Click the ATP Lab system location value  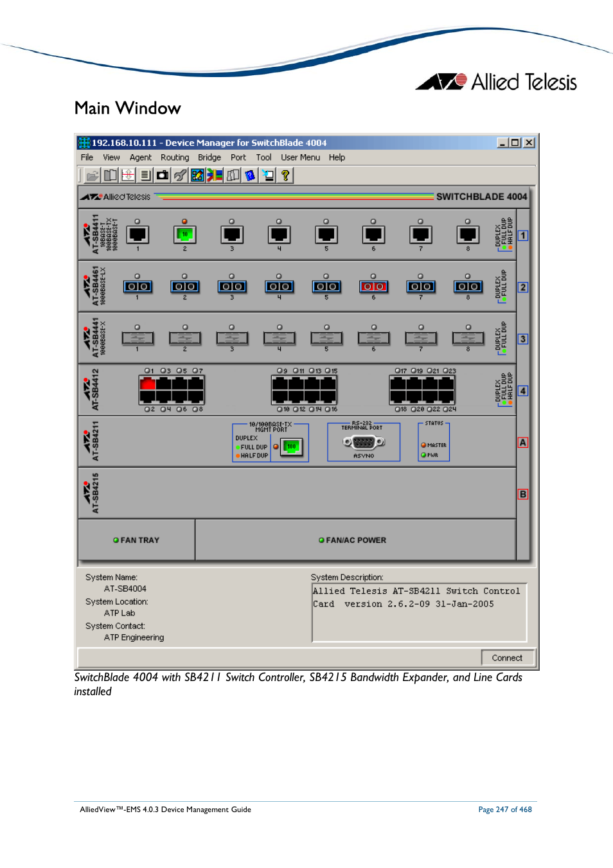click(120, 613)
